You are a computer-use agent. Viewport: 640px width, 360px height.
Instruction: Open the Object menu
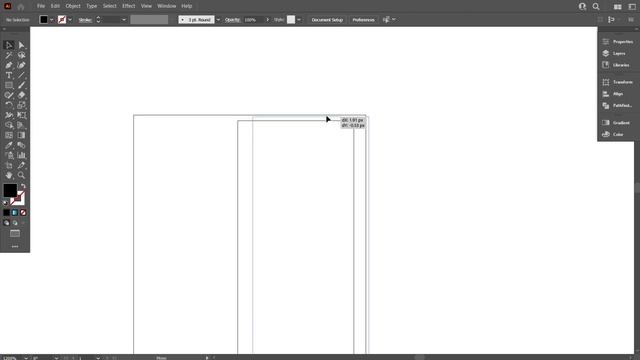click(73, 6)
